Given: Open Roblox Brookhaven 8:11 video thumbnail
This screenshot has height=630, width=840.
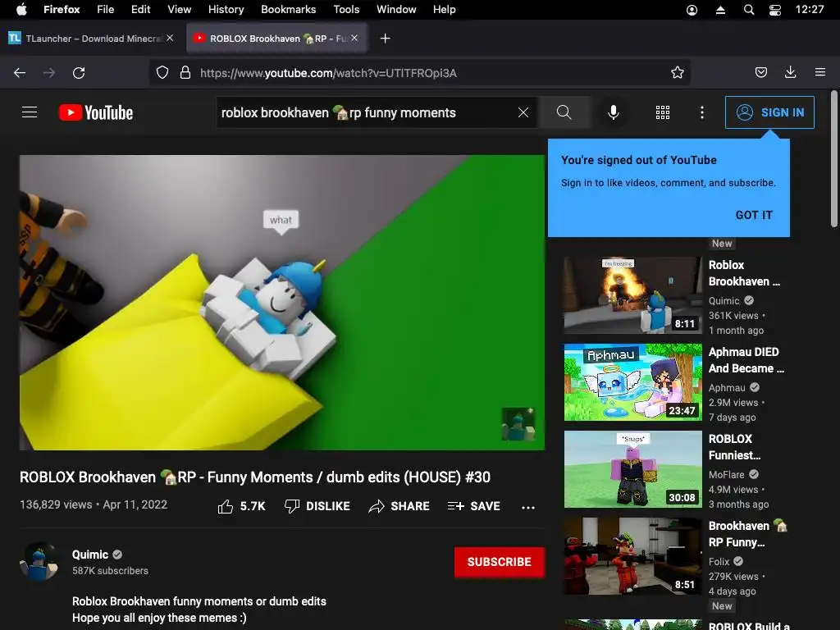Looking at the screenshot, I should tap(632, 294).
